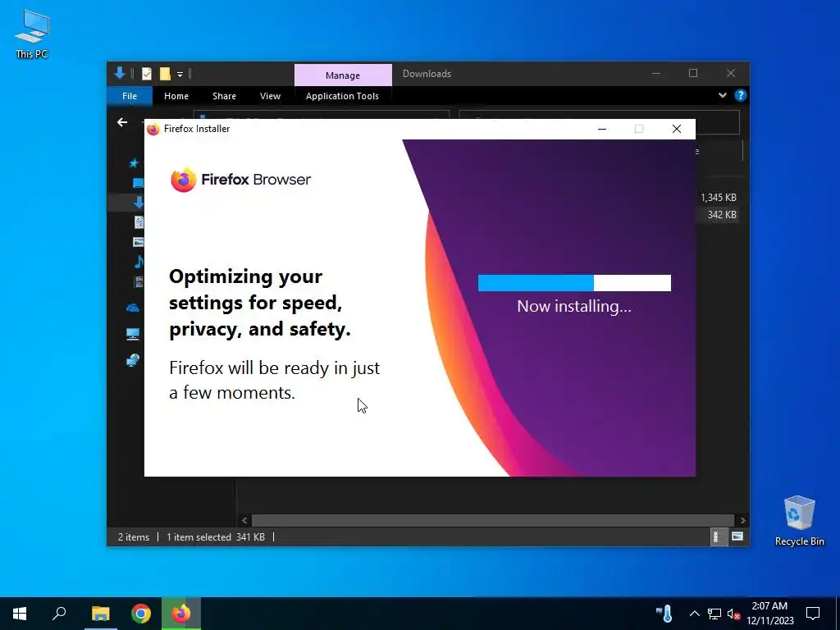The width and height of the screenshot is (840, 630).
Task: Click the 'Now installing...' status text
Action: click(573, 307)
